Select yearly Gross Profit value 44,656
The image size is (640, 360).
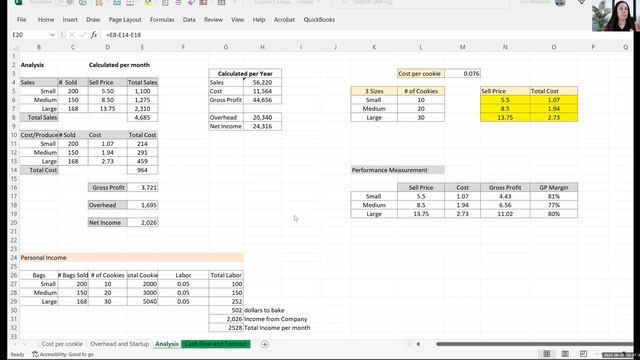point(262,100)
